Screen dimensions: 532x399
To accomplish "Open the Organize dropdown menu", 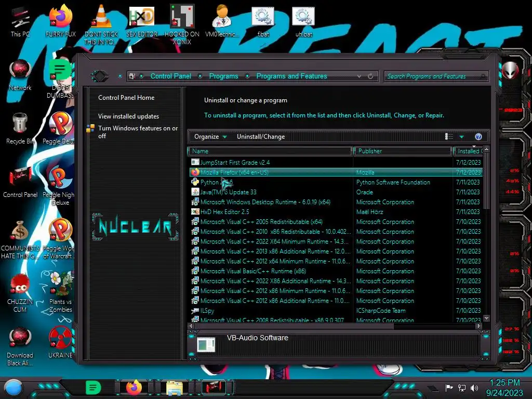I will [x=210, y=137].
